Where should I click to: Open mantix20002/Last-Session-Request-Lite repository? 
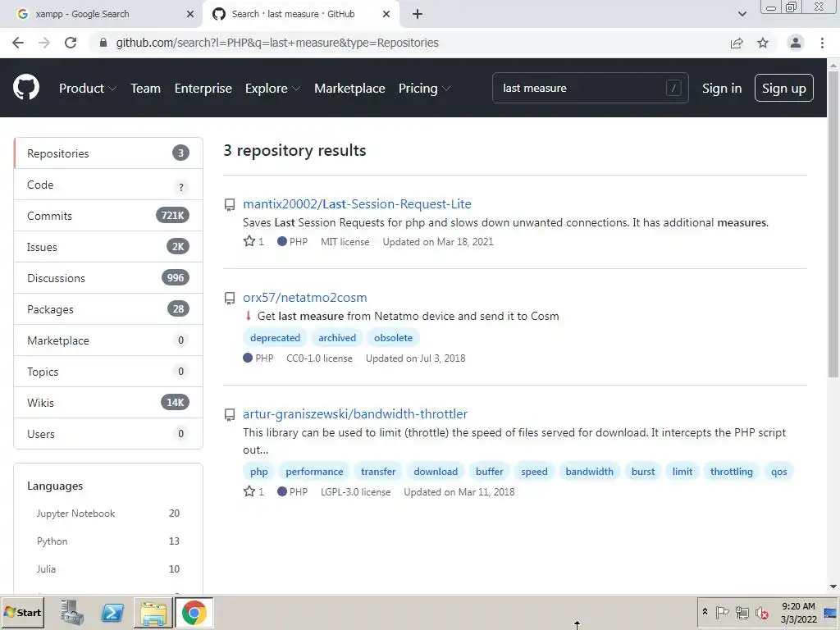357,204
